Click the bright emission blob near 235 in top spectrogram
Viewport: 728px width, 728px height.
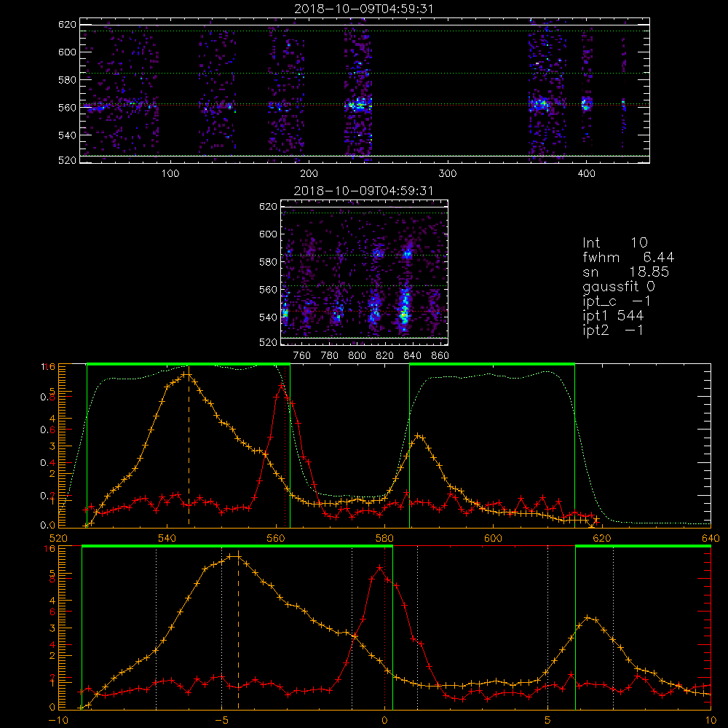point(359,104)
